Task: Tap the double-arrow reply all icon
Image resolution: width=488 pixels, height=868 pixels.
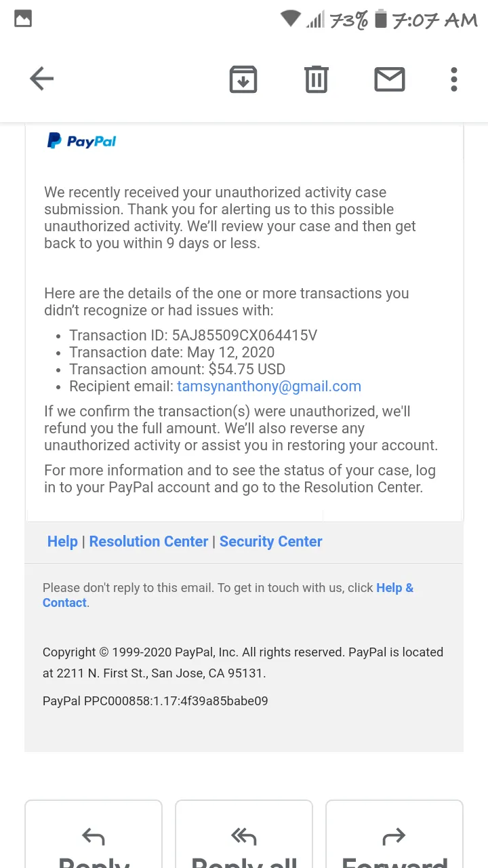Action: pos(243,837)
